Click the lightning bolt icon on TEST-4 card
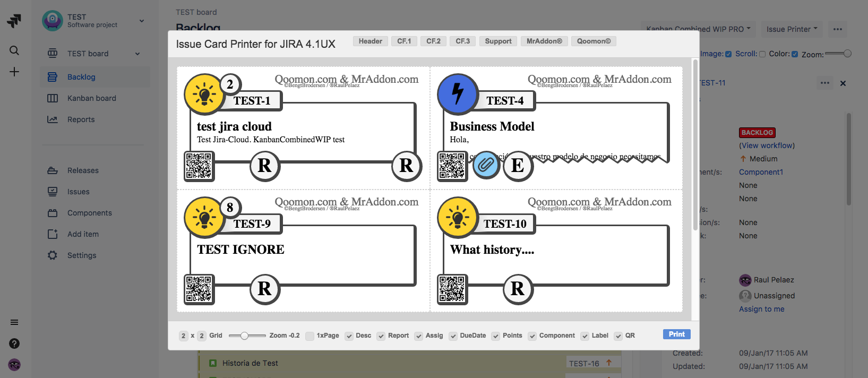 tap(458, 94)
